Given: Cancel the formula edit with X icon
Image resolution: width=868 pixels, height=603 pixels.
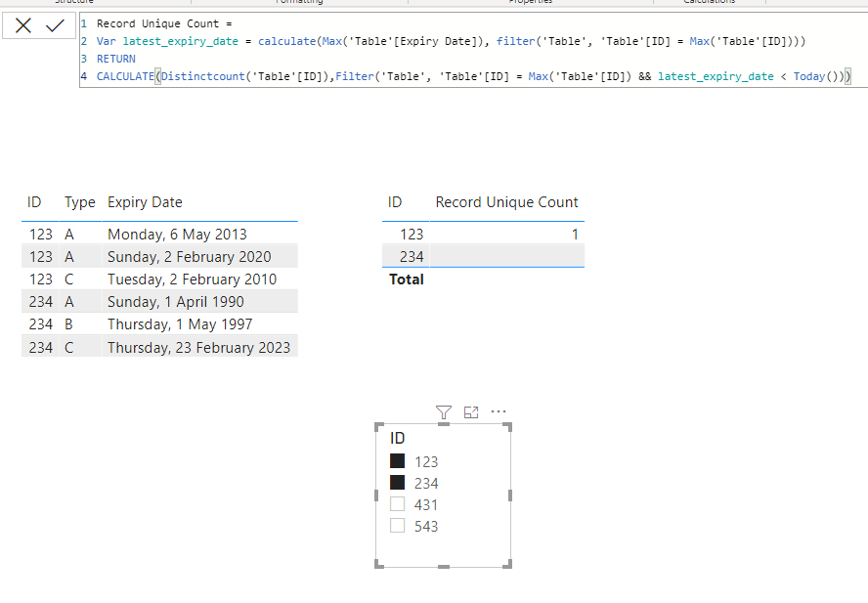Looking at the screenshot, I should coord(23,25).
